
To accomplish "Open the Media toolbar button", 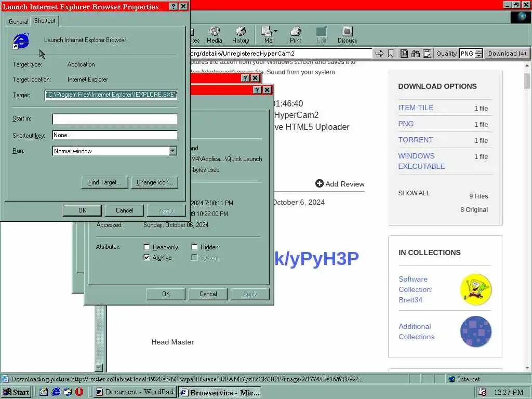I will (x=215, y=35).
